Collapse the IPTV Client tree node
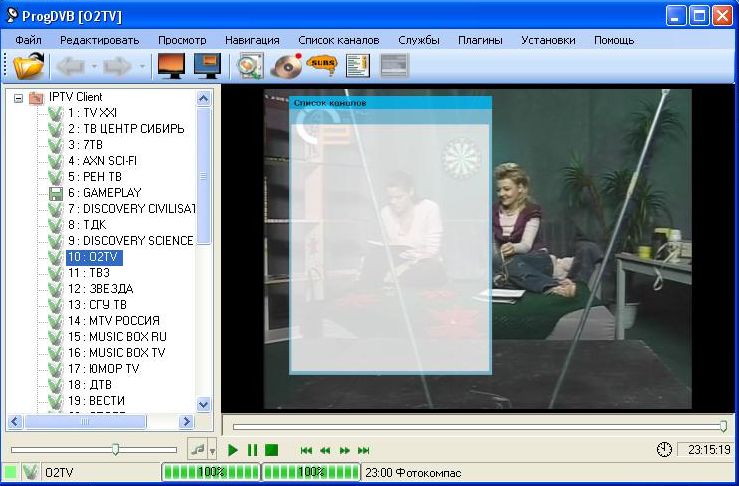739x486 pixels. pyautogui.click(x=18, y=97)
